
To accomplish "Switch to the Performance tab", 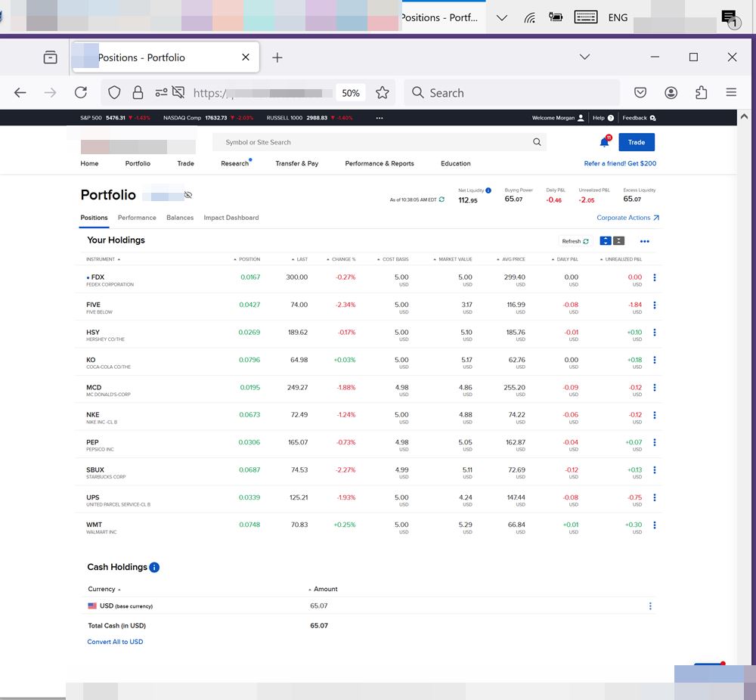I will click(x=137, y=218).
